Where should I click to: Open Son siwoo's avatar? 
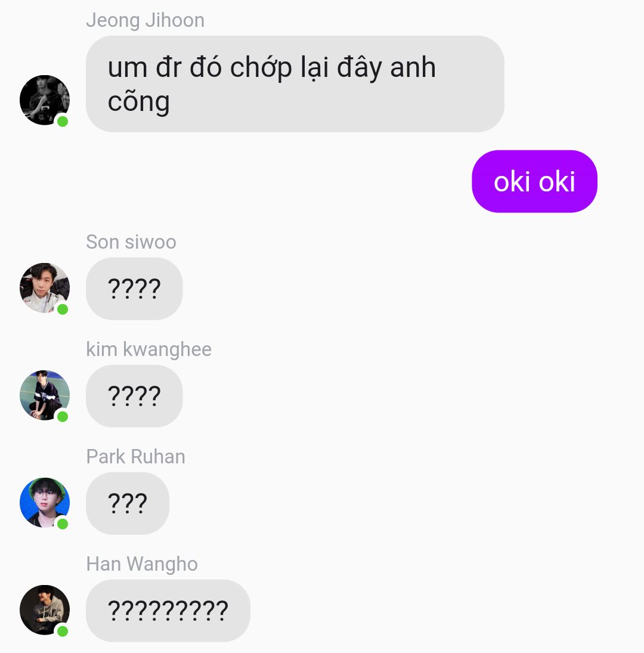pyautogui.click(x=45, y=288)
